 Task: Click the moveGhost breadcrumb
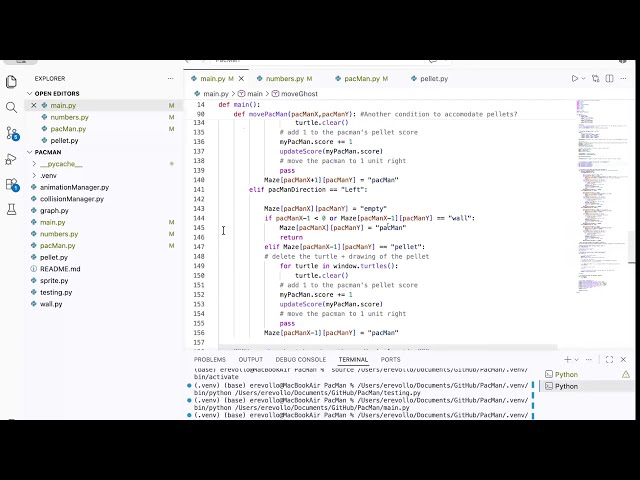(x=295, y=94)
